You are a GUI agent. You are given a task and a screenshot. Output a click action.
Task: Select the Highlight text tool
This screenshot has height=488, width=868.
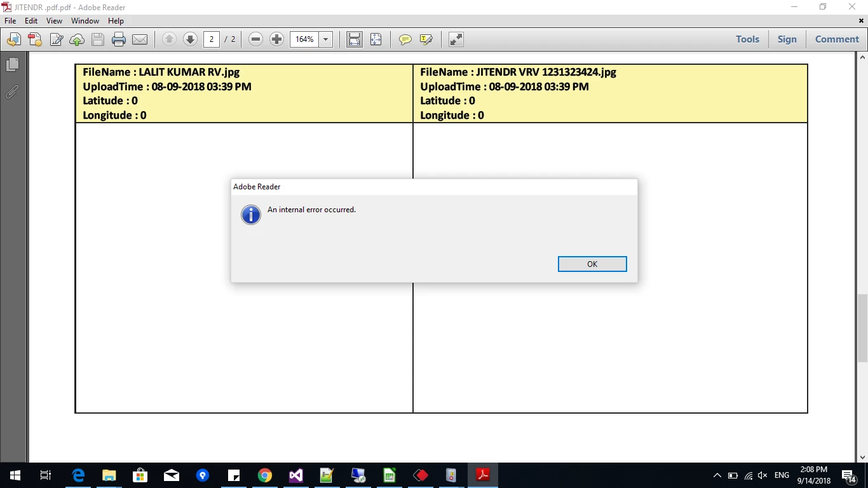pos(426,39)
